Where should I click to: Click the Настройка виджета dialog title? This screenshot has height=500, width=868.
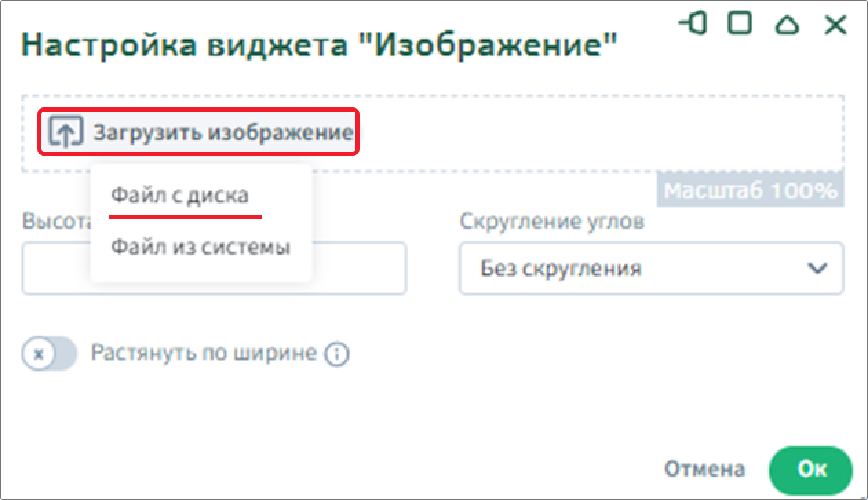320,46
